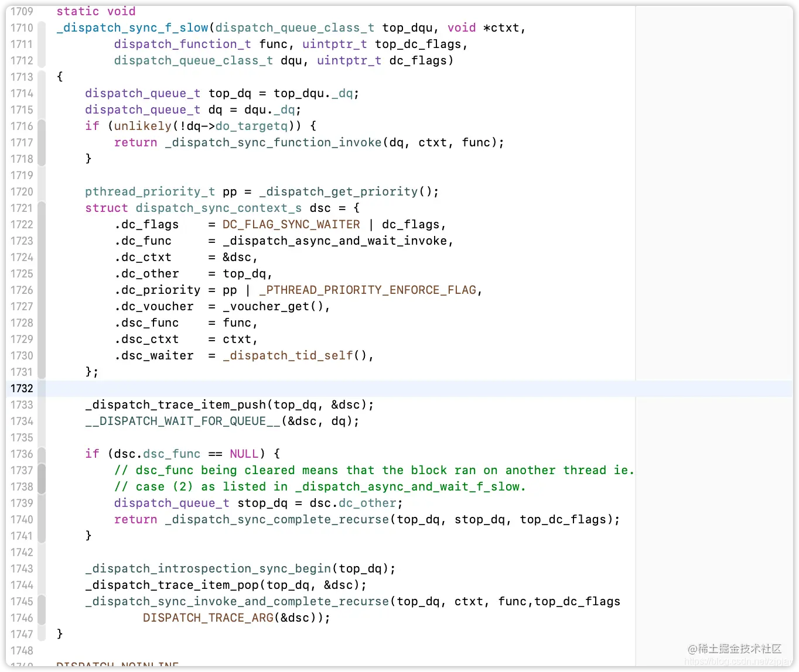The width and height of the screenshot is (799, 672).
Task: Click _dispatch_sync_complete_recurse call
Action: pos(276,519)
